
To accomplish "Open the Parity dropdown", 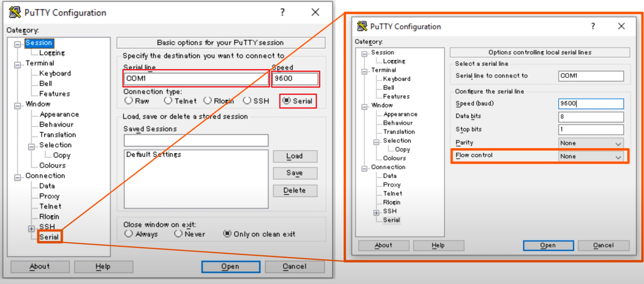I will 591,143.
